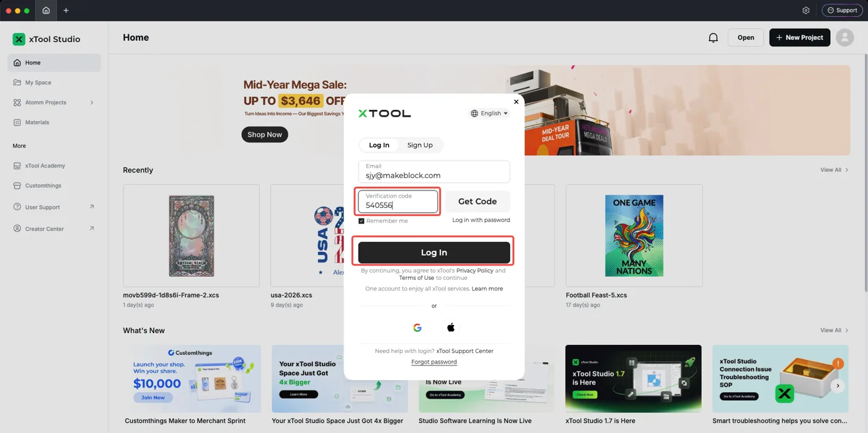Screen dimensions: 868x433
Task: Open My Space in sidebar
Action: click(54, 83)
